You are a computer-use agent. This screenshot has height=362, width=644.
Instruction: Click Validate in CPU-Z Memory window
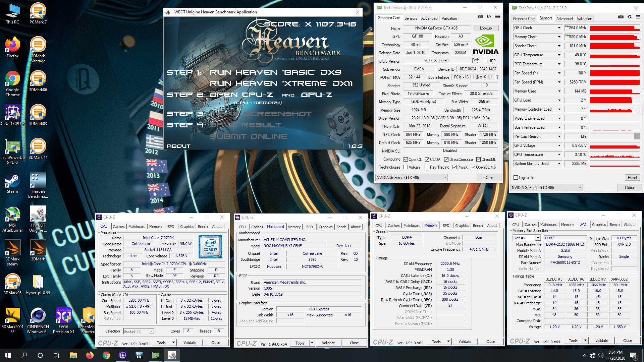(465, 342)
